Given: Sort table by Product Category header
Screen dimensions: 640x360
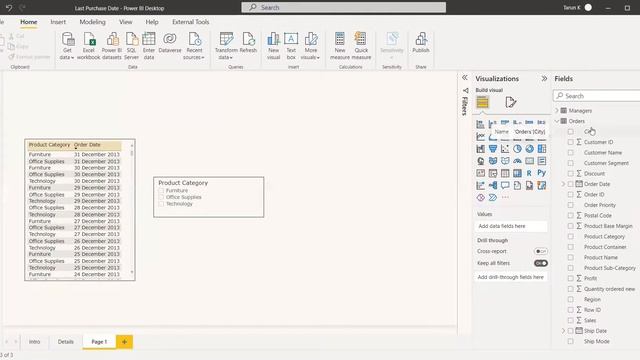Looking at the screenshot, I should click(49, 145).
